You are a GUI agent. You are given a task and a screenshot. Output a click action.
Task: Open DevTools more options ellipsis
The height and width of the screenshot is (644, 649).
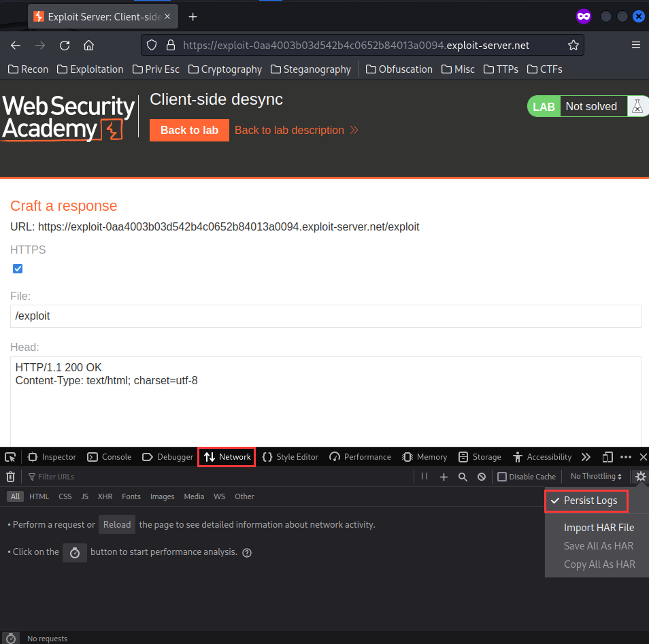626,457
